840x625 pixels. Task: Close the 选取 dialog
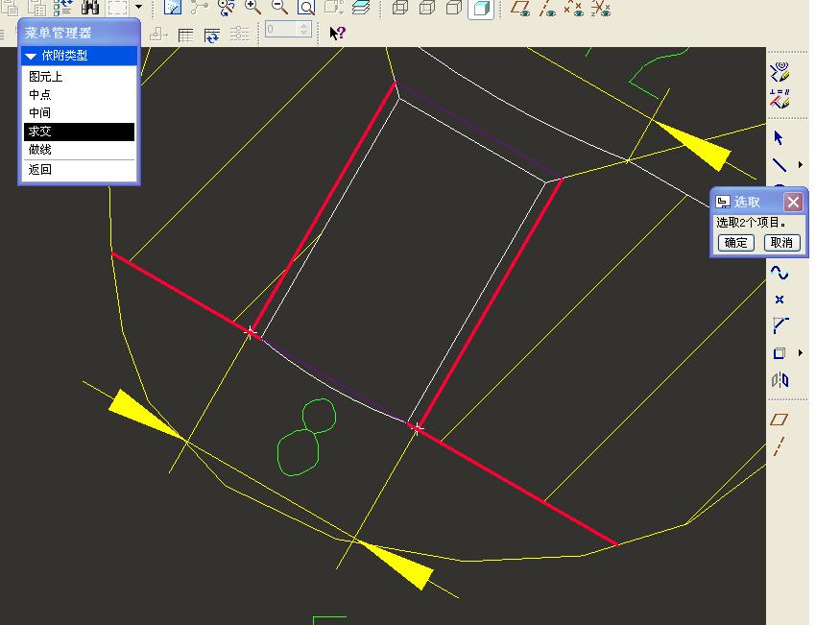click(x=793, y=202)
